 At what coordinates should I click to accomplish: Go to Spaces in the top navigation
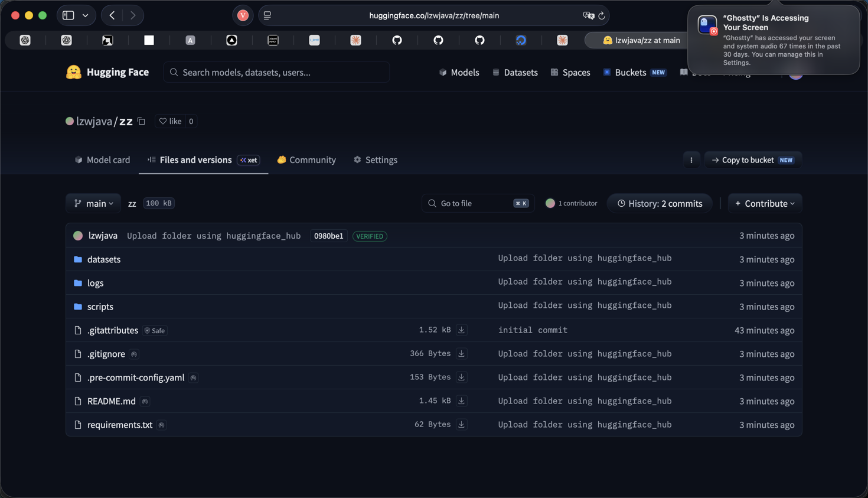(x=570, y=72)
